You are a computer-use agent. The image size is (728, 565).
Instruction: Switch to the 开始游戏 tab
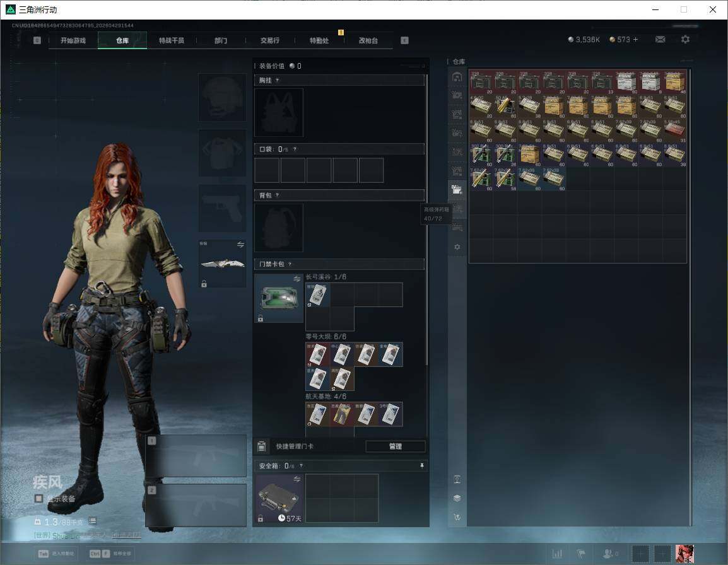point(73,40)
